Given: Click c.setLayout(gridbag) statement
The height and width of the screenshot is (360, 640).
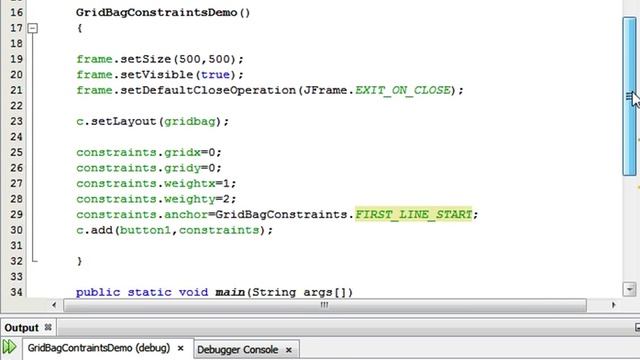Looking at the screenshot, I should click(x=153, y=122).
